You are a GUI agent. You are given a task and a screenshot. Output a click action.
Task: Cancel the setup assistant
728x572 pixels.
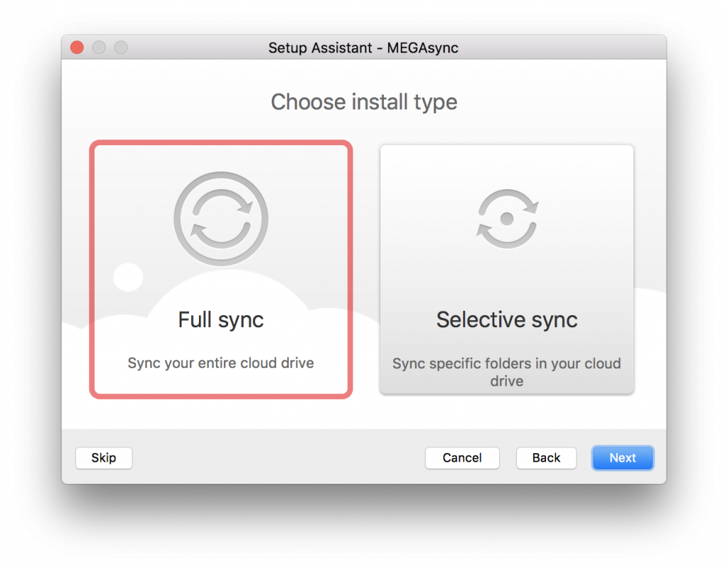(x=462, y=458)
